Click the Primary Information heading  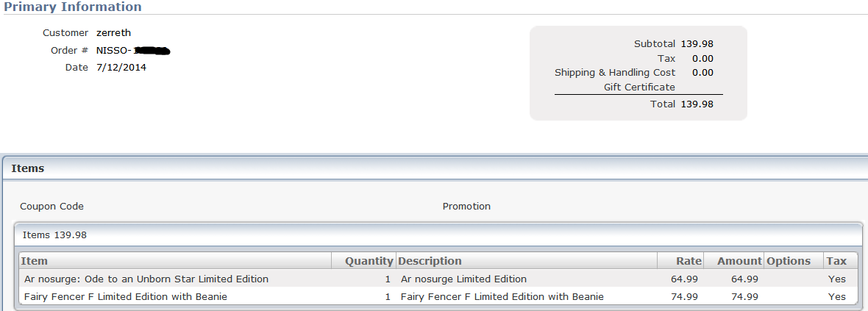coord(73,7)
